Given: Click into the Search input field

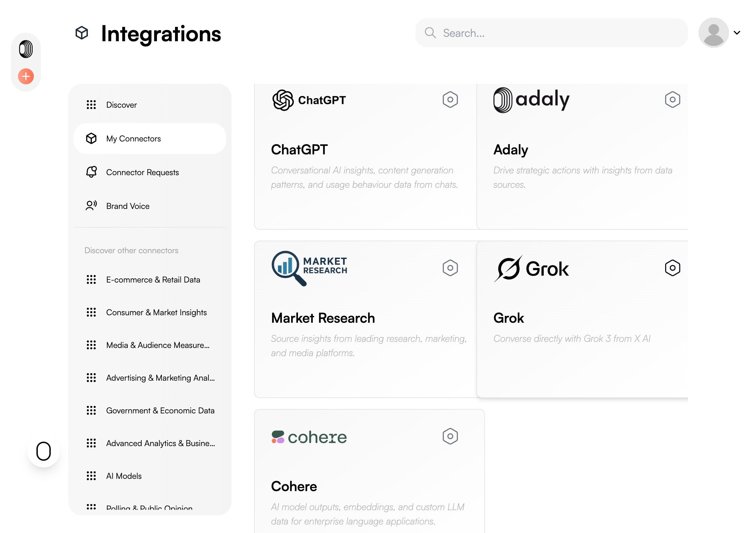Looking at the screenshot, I should (558, 33).
